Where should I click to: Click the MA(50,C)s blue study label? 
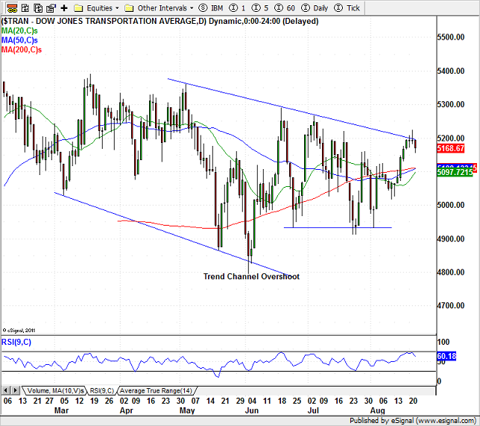(x=20, y=40)
